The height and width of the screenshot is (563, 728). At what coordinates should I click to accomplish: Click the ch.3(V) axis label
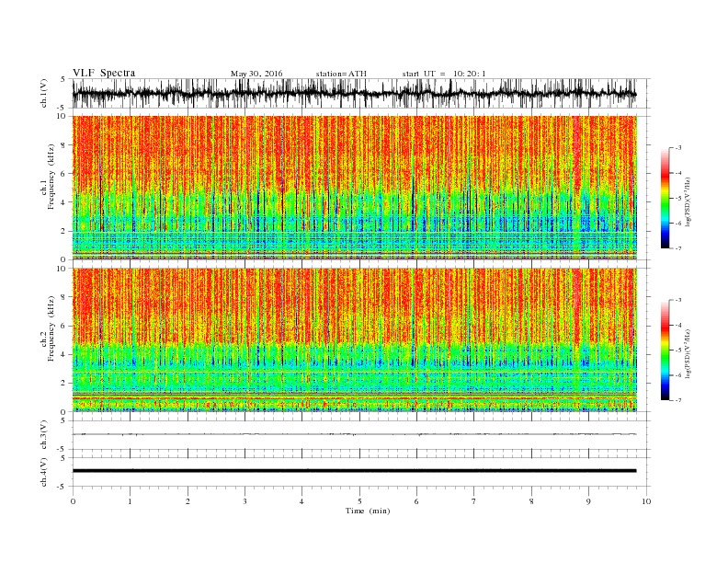44,435
